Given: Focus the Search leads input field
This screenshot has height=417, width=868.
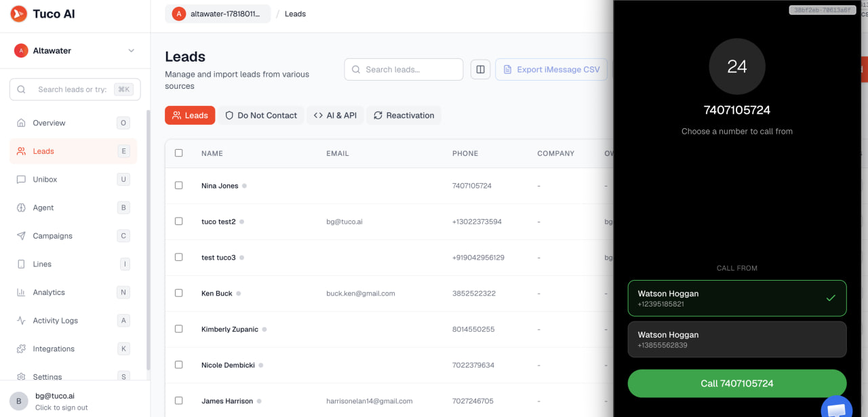Looking at the screenshot, I should (x=403, y=69).
